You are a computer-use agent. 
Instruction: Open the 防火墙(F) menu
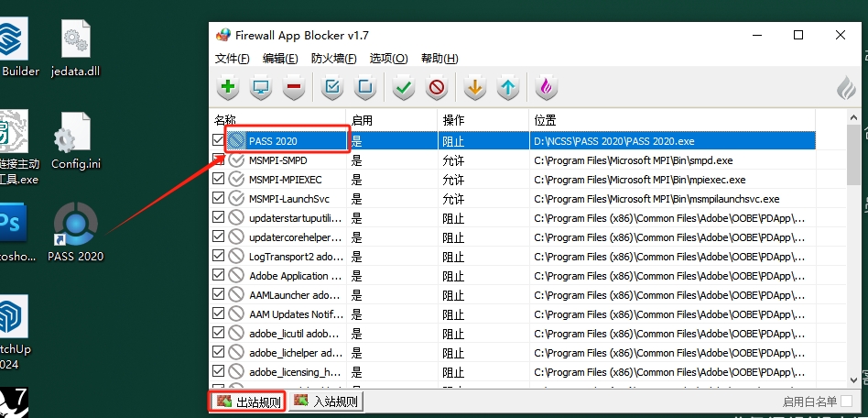[334, 59]
